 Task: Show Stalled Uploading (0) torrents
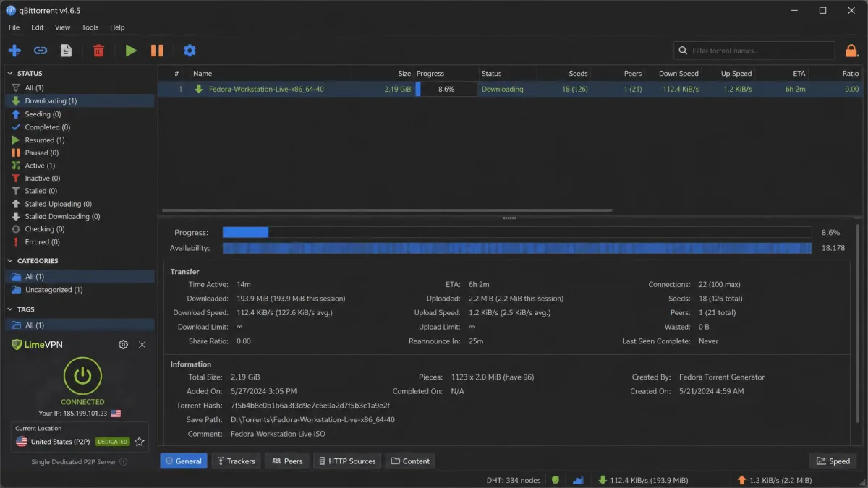coord(80,204)
